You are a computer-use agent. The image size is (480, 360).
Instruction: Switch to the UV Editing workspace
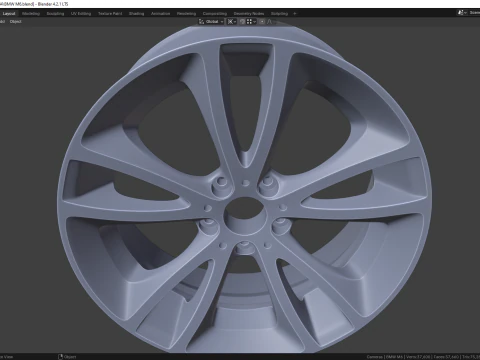point(81,14)
